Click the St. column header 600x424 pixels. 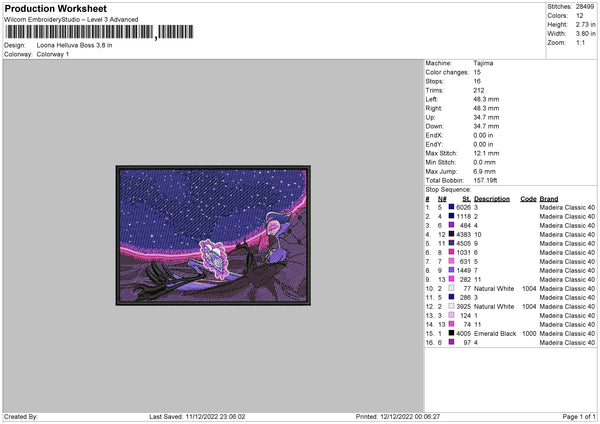(466, 199)
